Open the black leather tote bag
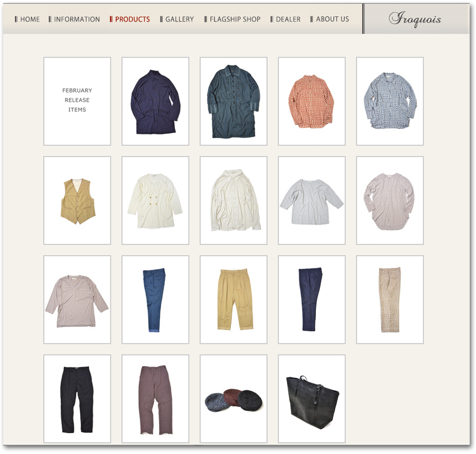 (312, 399)
